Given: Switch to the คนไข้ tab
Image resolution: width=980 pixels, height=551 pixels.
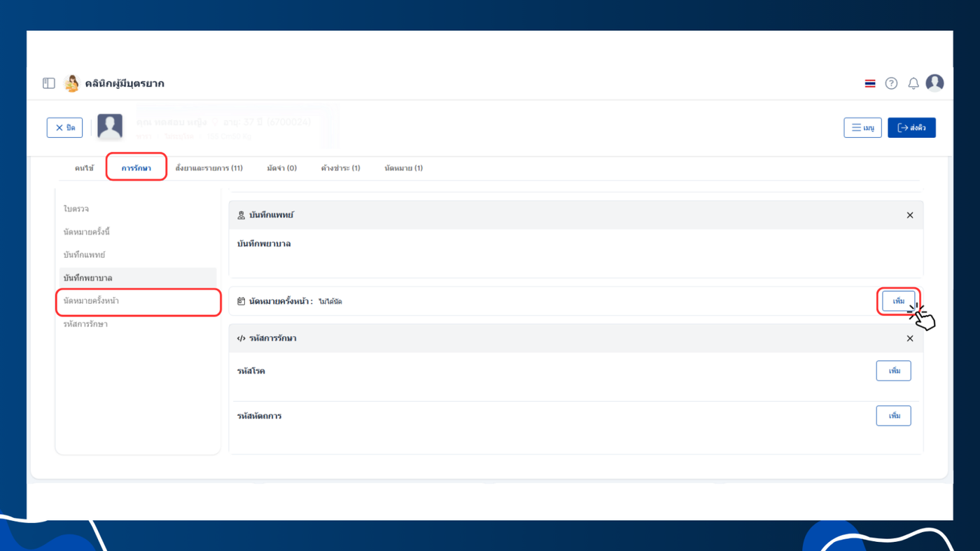Looking at the screenshot, I should tap(84, 168).
